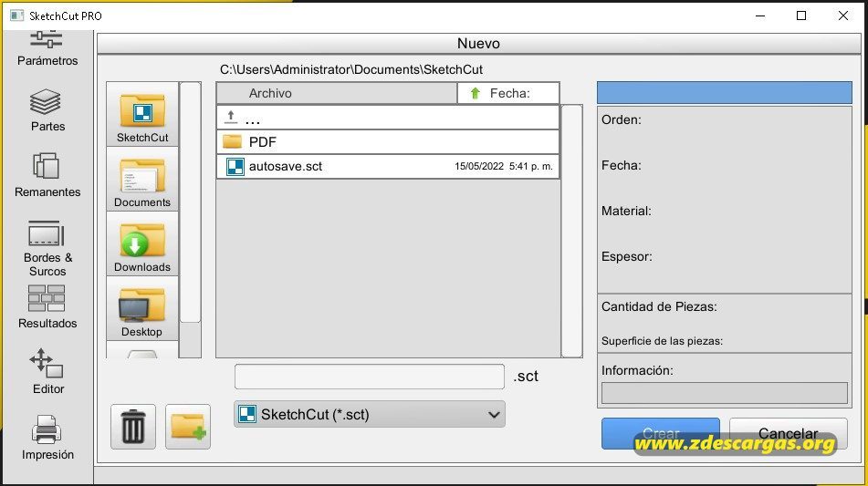Open the PDF folder
868x486 pixels.
click(388, 142)
